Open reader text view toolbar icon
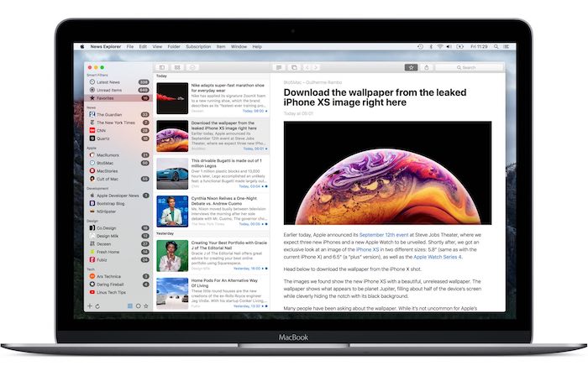 [279, 67]
